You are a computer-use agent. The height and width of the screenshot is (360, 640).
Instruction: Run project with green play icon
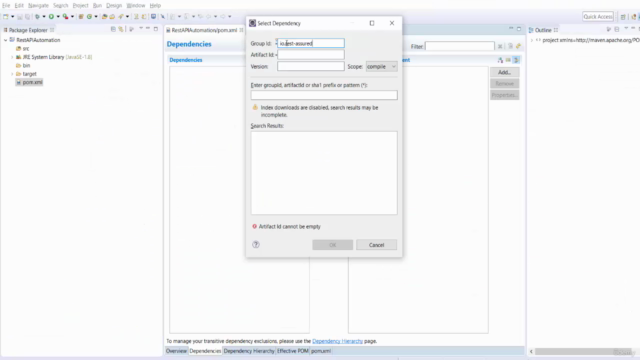point(51,17)
